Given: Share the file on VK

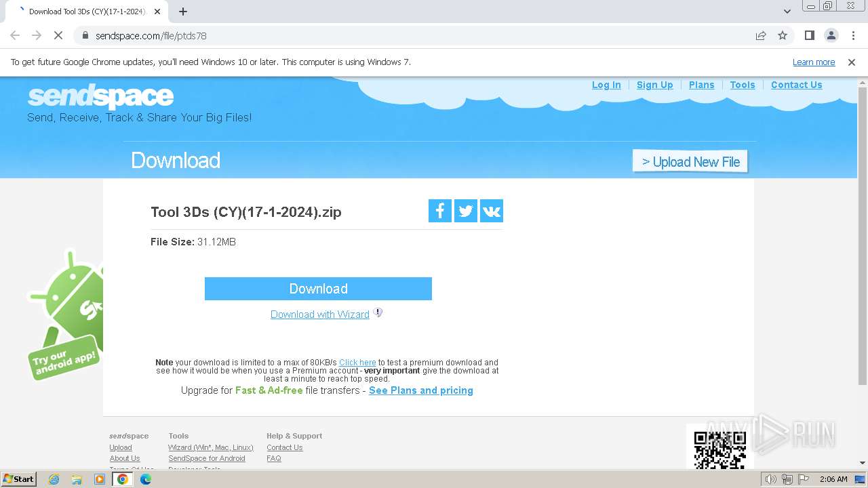Looking at the screenshot, I should coord(491,211).
